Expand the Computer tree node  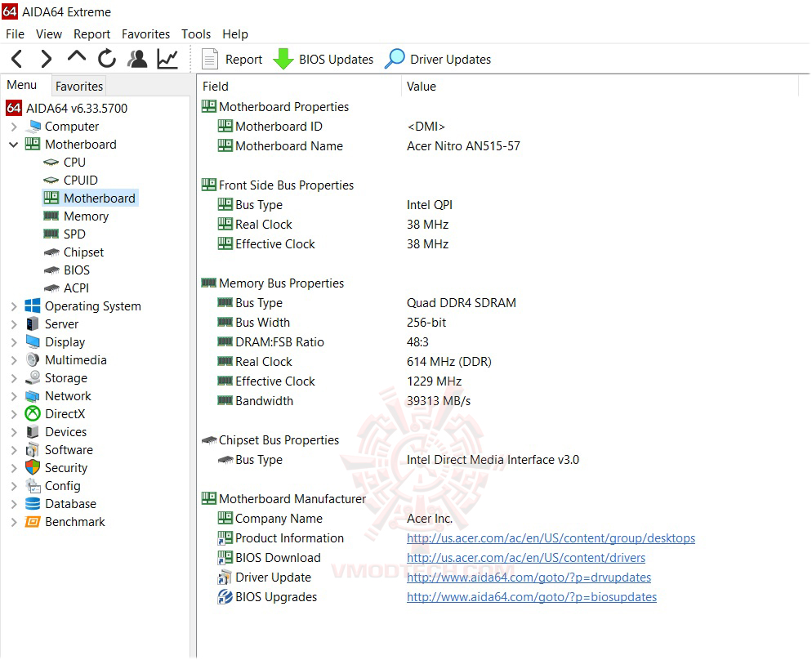coord(14,127)
